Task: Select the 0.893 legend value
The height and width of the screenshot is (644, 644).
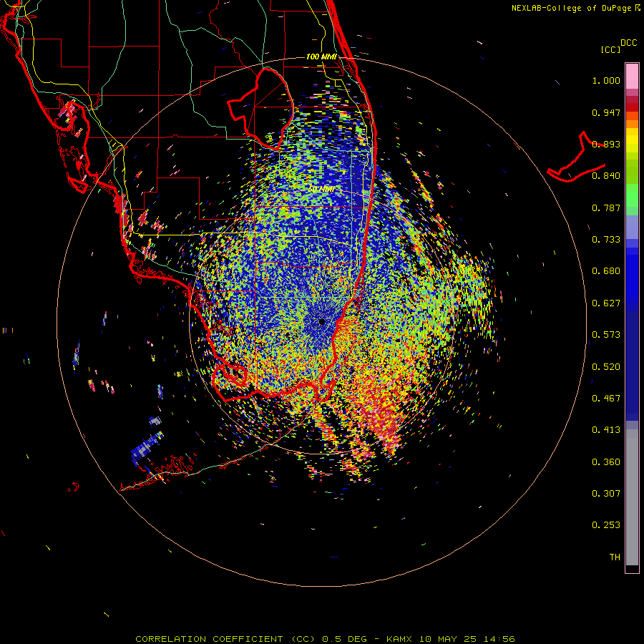Action: point(606,144)
